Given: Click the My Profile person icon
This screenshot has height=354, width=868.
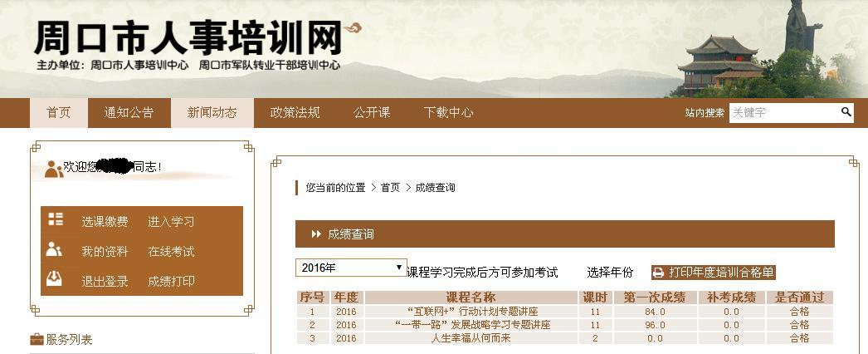Looking at the screenshot, I should click(55, 249).
